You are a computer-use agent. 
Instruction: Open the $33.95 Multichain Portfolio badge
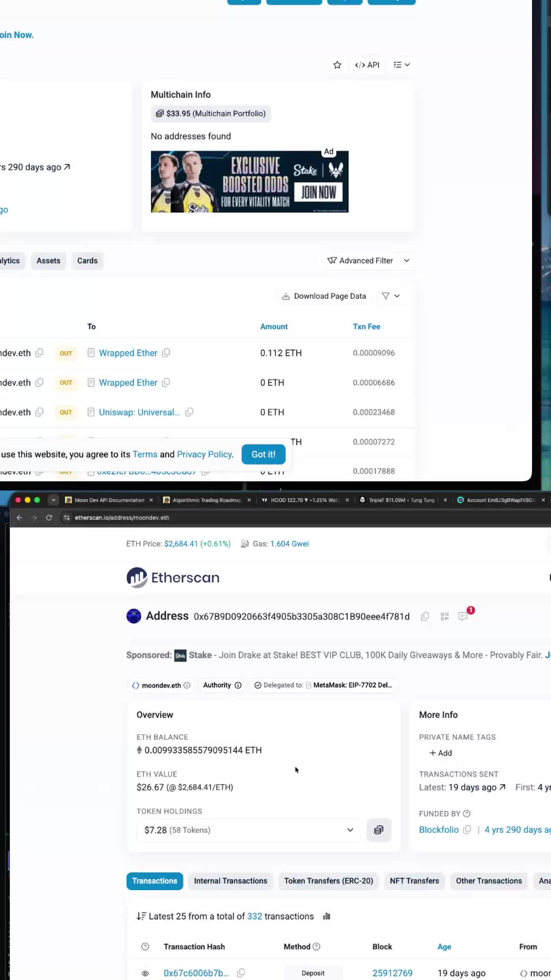pyautogui.click(x=211, y=113)
